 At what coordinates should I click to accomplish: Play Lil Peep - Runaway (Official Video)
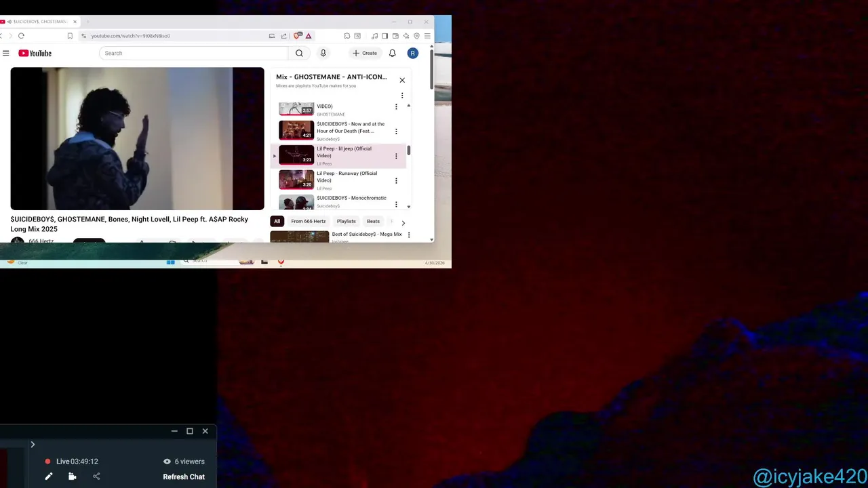click(339, 180)
